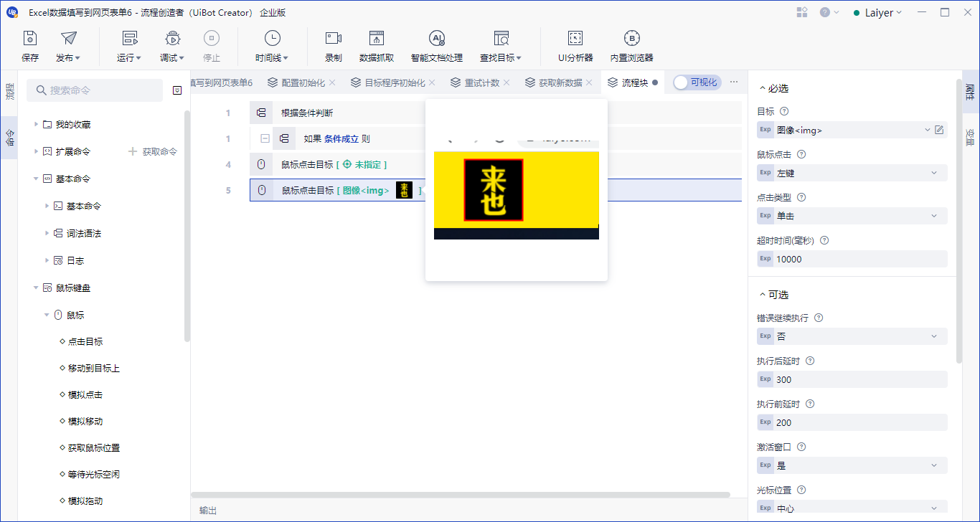Collapse the 必选 properties section
This screenshot has height=522, width=980.
tap(762, 88)
